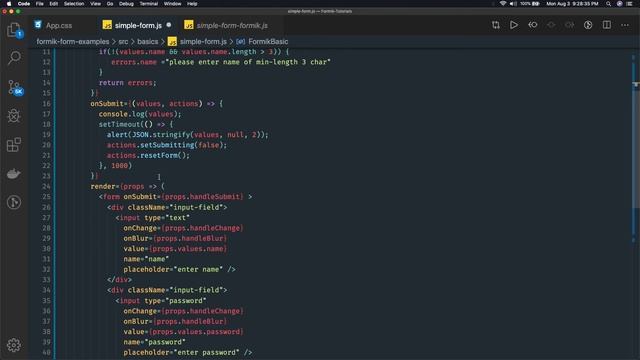Expand formik-form-examples breadcrumb
Viewport: 640px width, 360px height.
point(73,41)
